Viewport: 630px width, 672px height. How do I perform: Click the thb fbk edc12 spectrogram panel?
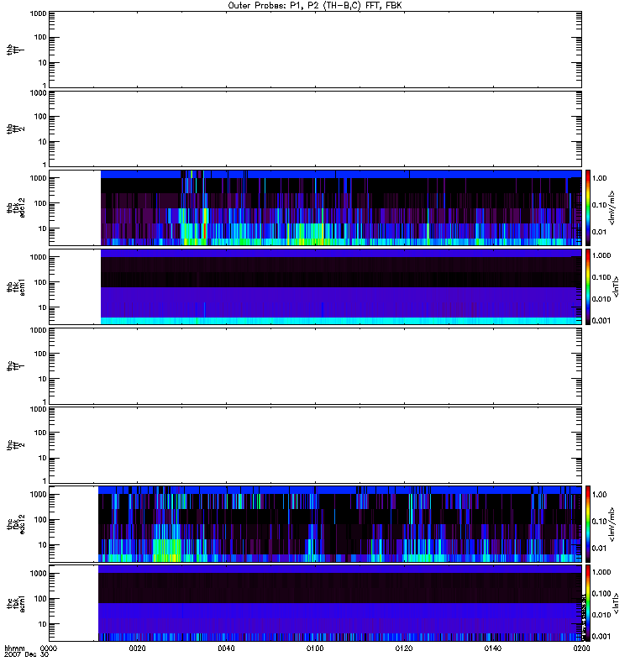pyautogui.click(x=315, y=207)
